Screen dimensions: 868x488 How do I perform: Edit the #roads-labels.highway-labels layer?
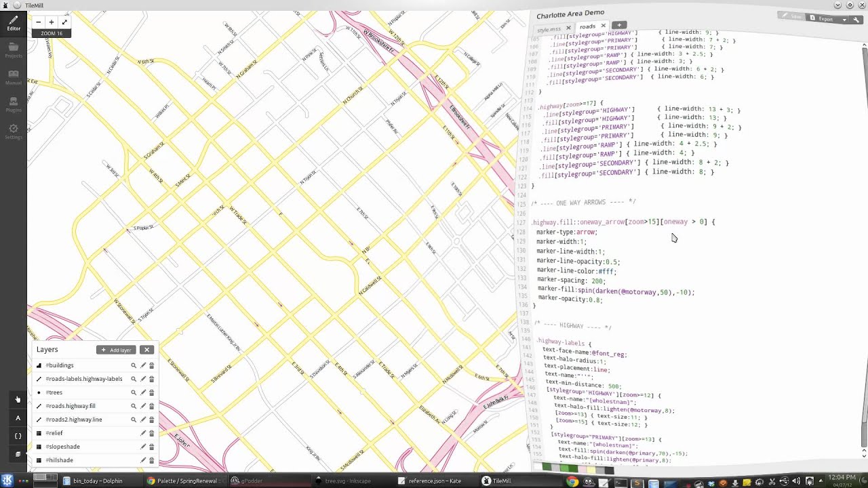pyautogui.click(x=143, y=379)
